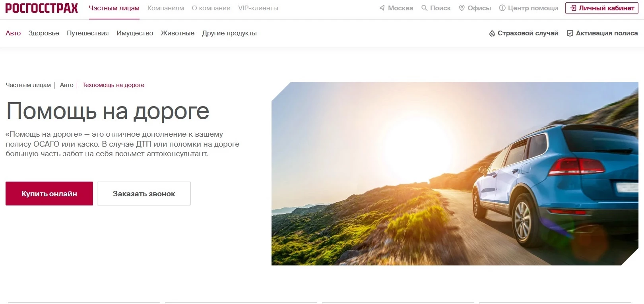Open the Частным лицам tab
Screen dimensions: 644x304
point(114,8)
